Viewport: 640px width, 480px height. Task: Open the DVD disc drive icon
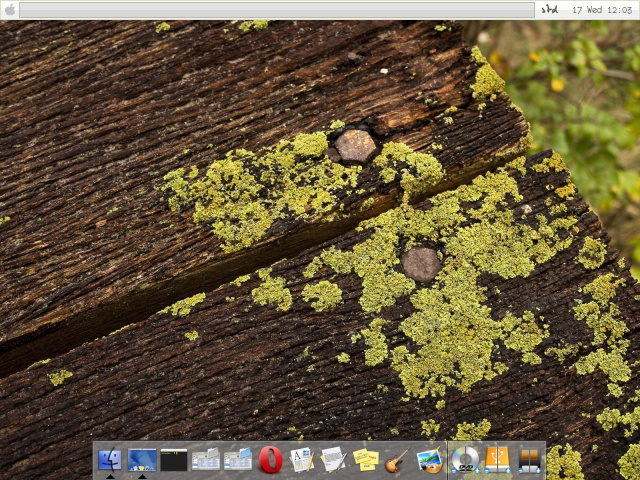click(465, 459)
